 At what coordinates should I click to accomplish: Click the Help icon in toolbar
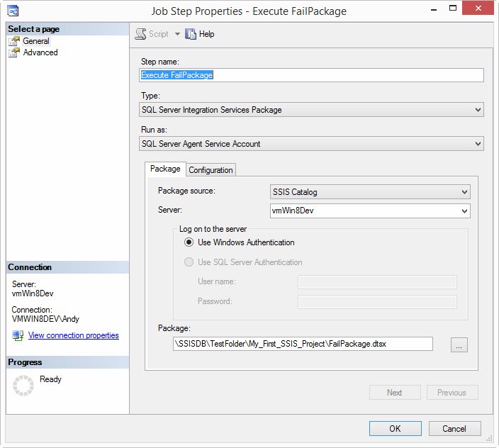click(x=191, y=34)
